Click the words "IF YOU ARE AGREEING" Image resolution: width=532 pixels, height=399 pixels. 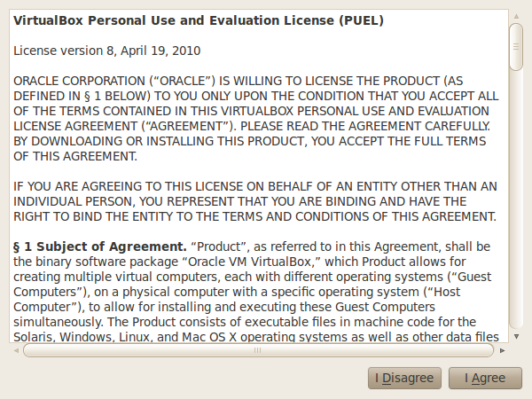pyautogui.click(x=74, y=186)
